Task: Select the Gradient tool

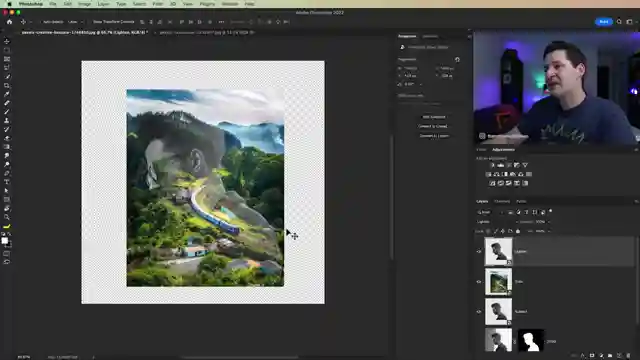Action: tap(7, 147)
